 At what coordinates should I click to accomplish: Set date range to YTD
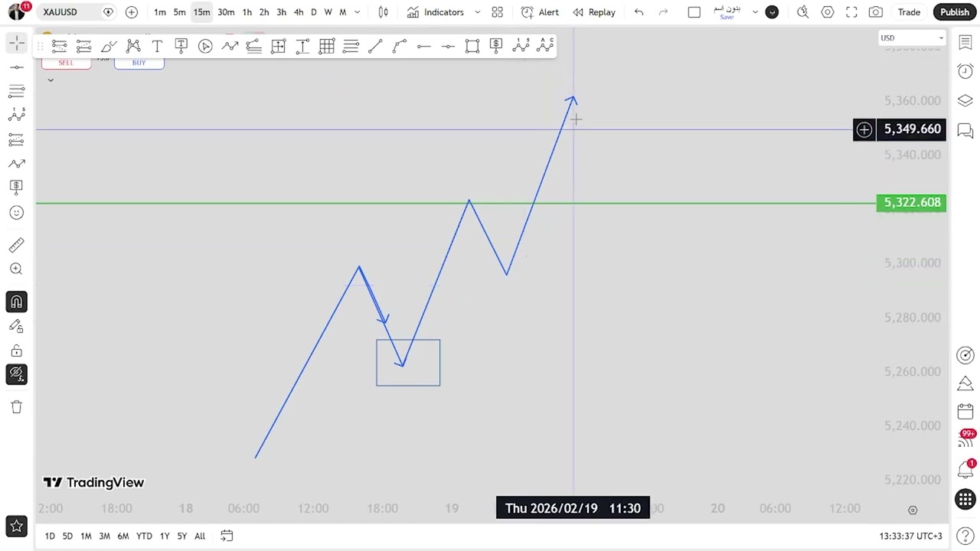coord(144,536)
